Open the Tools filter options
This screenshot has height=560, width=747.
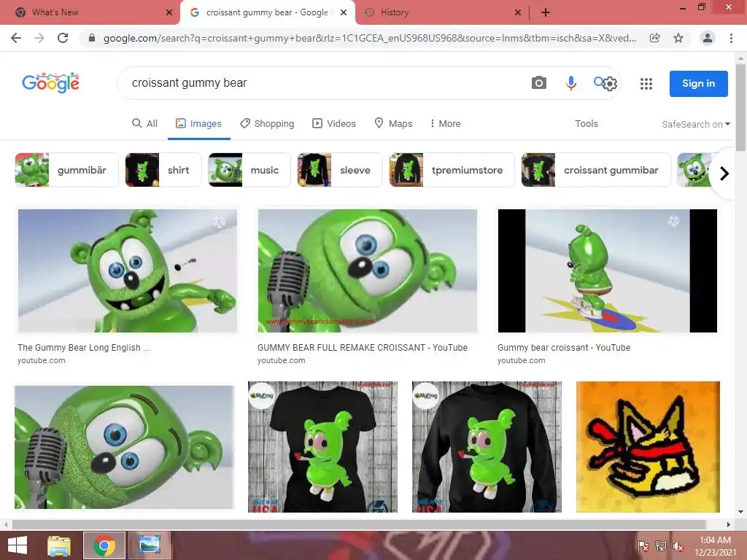[586, 123]
